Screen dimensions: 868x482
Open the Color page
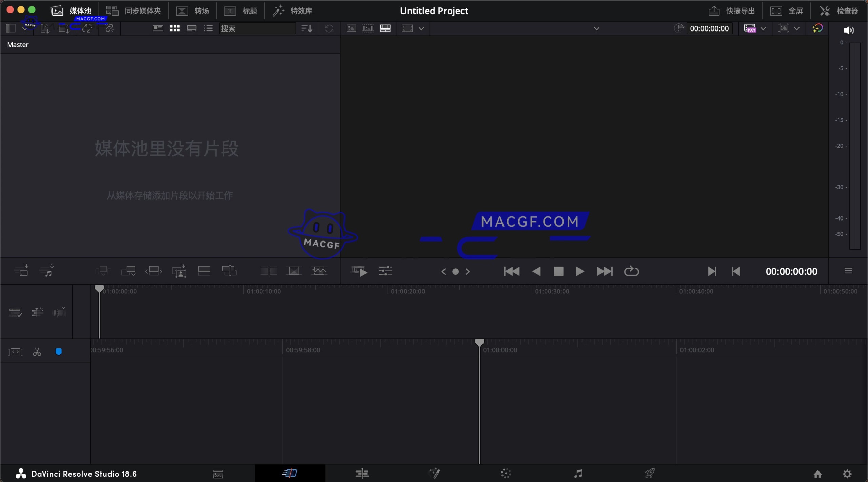pyautogui.click(x=506, y=473)
